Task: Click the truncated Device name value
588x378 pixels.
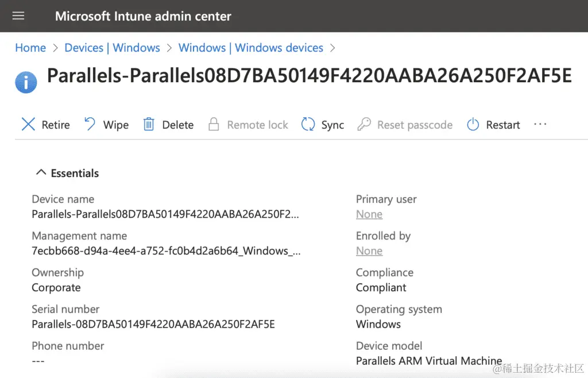Action: pos(165,214)
